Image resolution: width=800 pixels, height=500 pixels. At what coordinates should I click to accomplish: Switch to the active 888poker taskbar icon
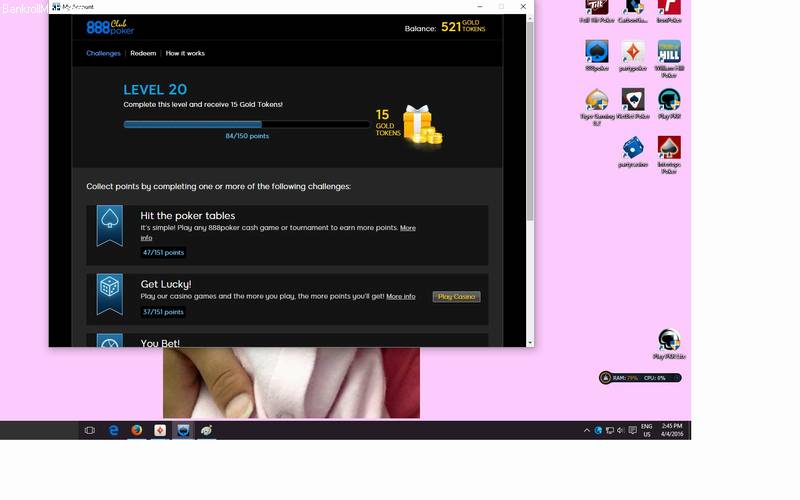pyautogui.click(x=183, y=431)
